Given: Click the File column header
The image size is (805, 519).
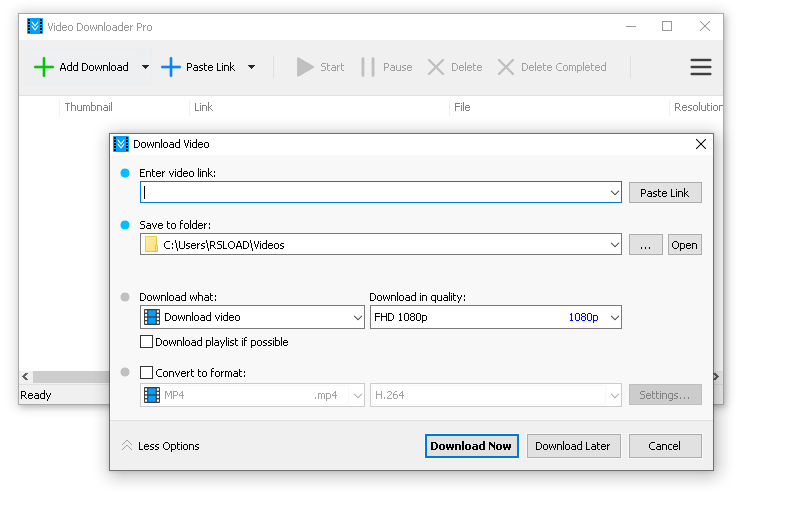Looking at the screenshot, I should click(x=462, y=107).
